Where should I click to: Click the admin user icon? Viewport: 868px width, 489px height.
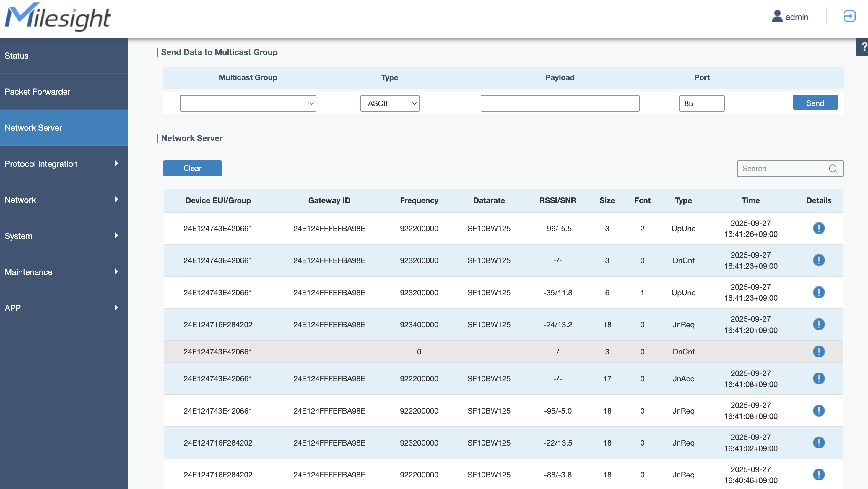[777, 16]
